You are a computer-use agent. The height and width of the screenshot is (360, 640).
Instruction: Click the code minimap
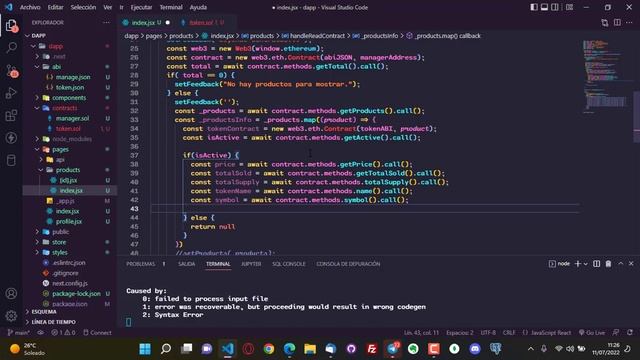pyautogui.click(x=605, y=76)
